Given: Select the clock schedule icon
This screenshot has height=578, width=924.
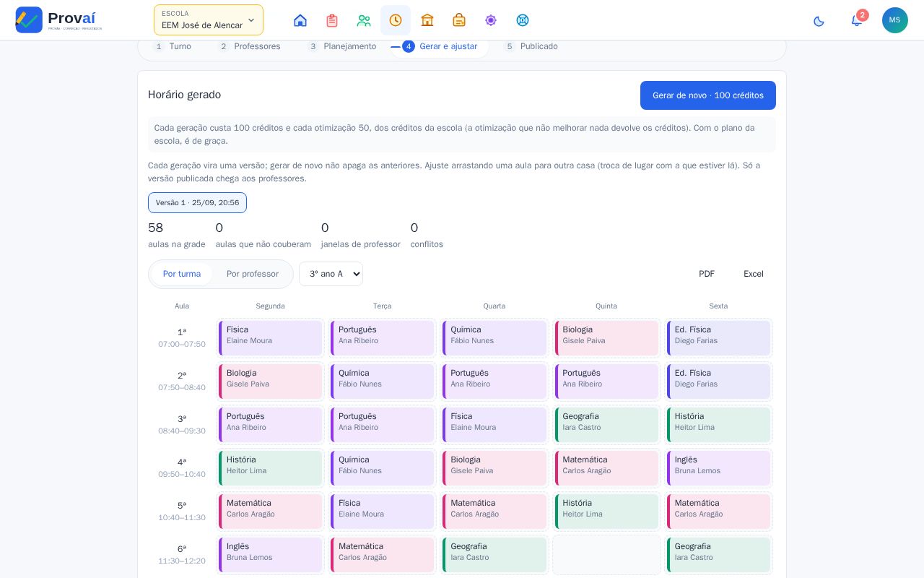Looking at the screenshot, I should (x=396, y=20).
